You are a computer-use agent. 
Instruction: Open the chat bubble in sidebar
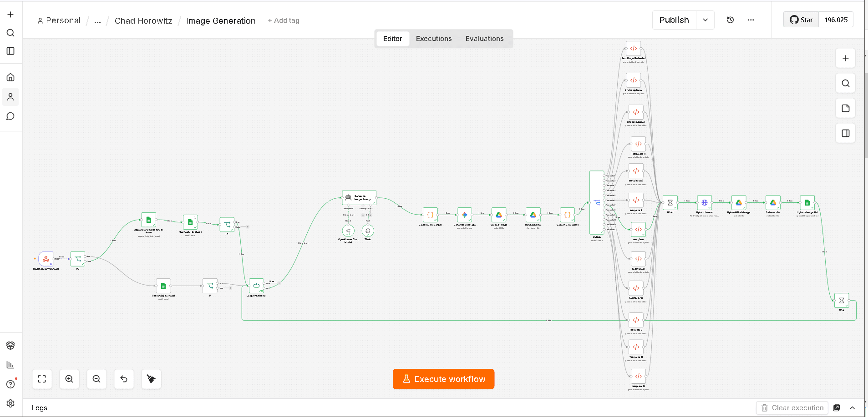(x=10, y=116)
